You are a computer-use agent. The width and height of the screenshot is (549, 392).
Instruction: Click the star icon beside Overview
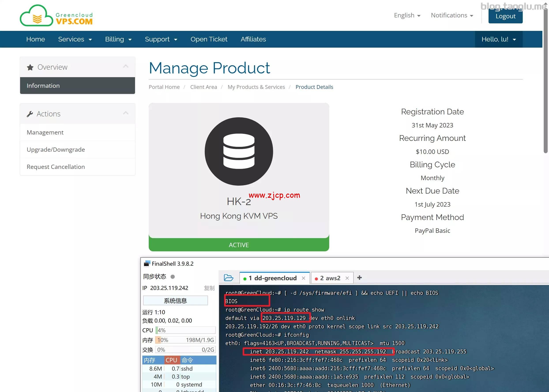pos(30,67)
